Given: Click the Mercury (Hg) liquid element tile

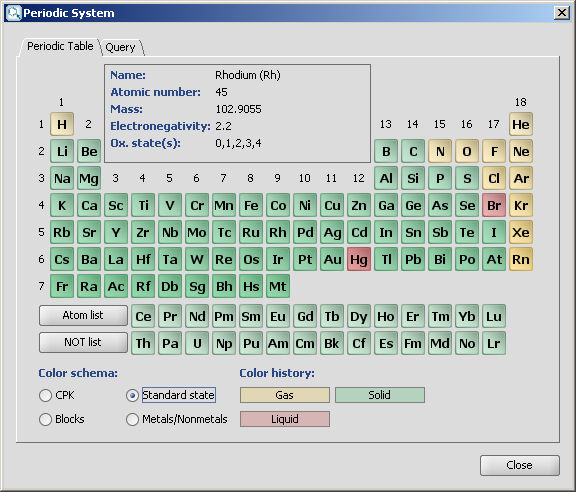Looking at the screenshot, I should pos(359,259).
